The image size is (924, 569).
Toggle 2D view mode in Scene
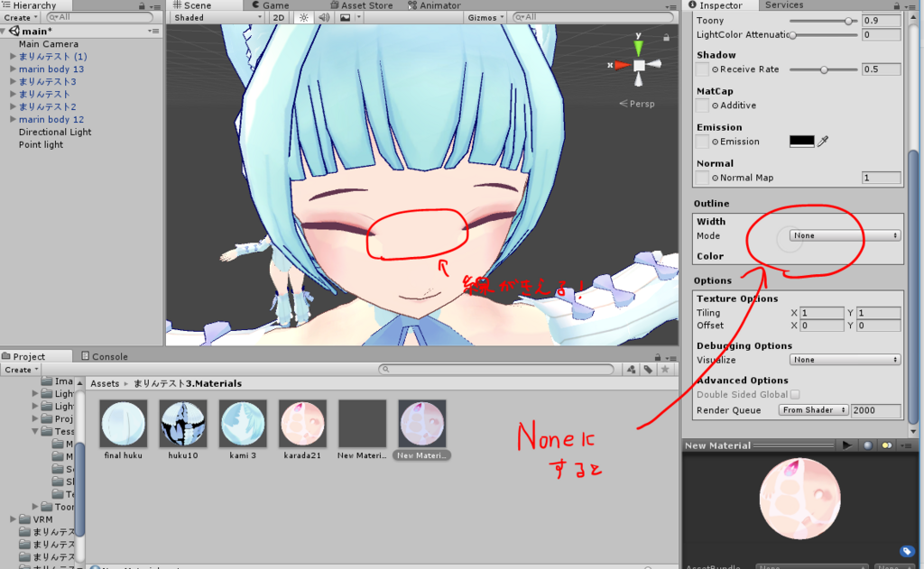pos(279,18)
